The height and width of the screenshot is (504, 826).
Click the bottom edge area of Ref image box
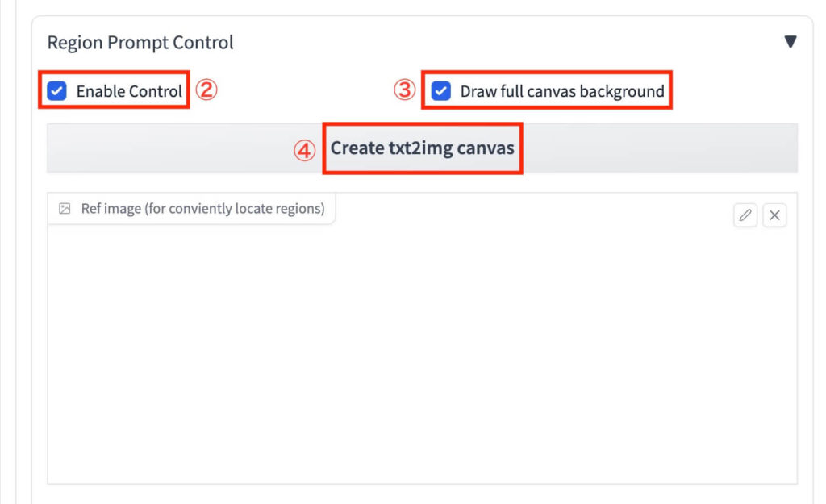coord(422,476)
